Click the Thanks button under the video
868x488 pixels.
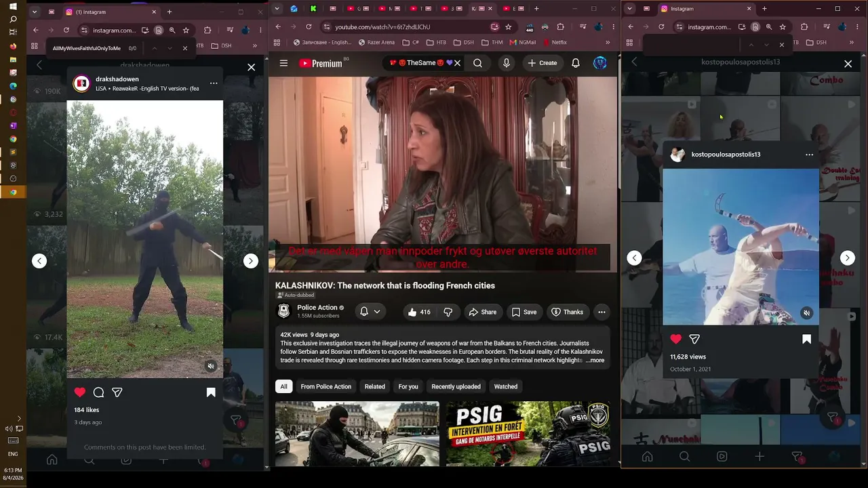567,312
